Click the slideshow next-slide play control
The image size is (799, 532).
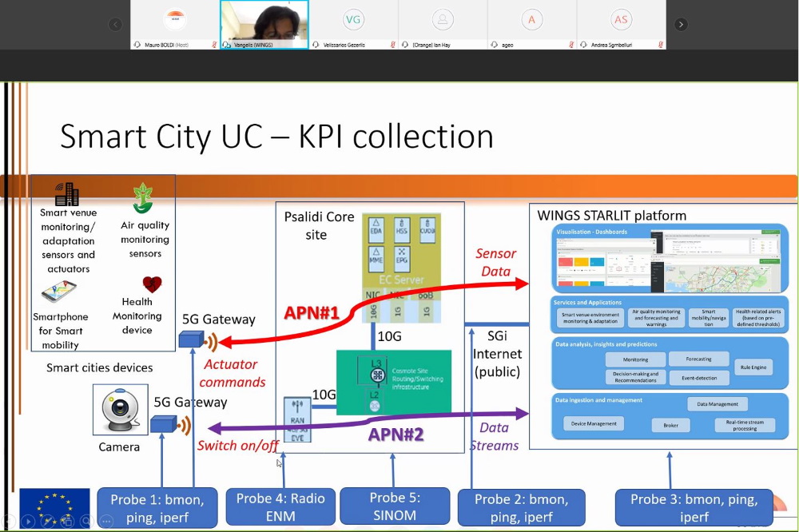[x=28, y=521]
